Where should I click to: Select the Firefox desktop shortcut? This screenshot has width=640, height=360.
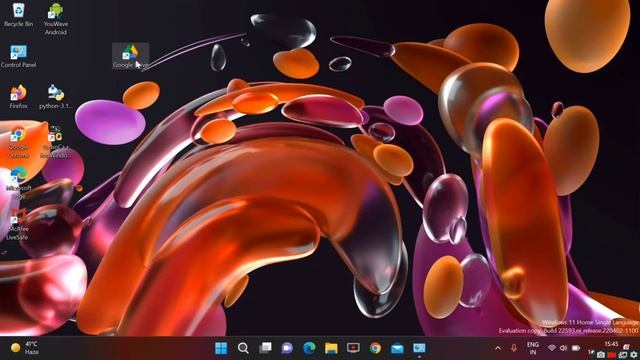pyautogui.click(x=18, y=97)
